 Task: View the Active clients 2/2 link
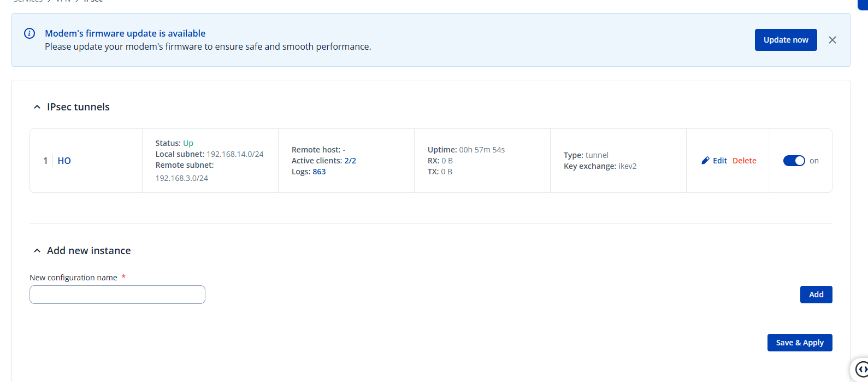click(350, 161)
